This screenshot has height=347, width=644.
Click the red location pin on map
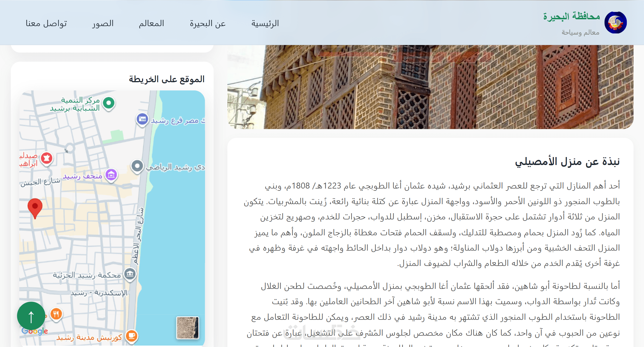coord(35,207)
